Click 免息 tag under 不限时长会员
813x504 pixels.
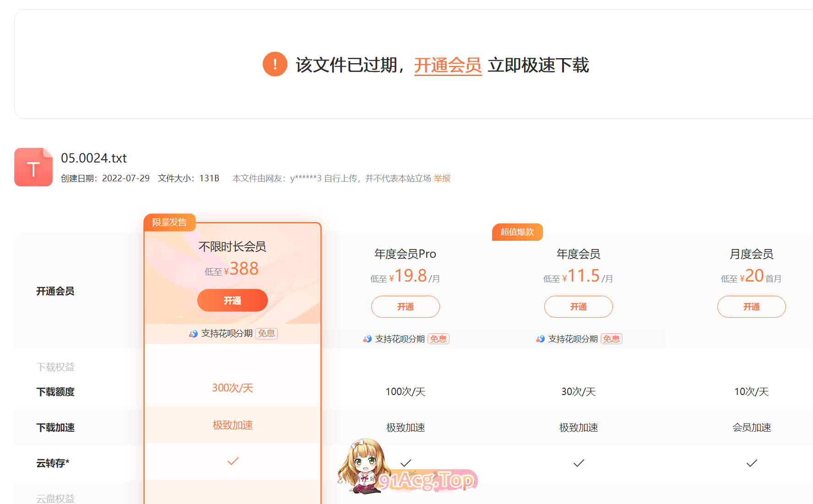point(266,334)
